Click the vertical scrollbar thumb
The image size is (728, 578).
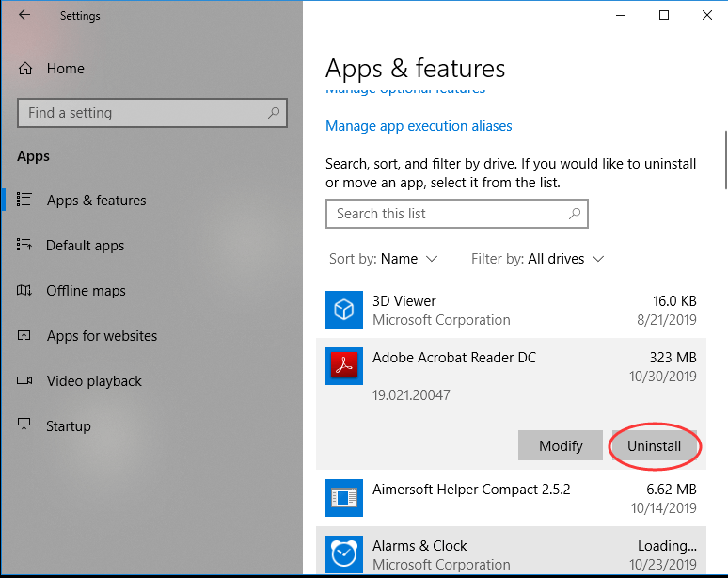click(726, 160)
